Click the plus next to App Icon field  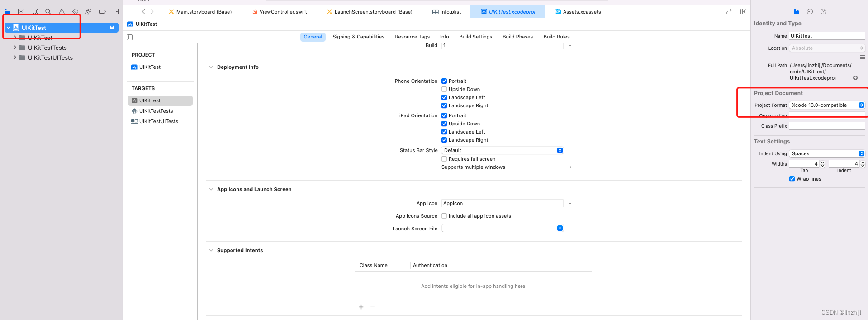(570, 203)
